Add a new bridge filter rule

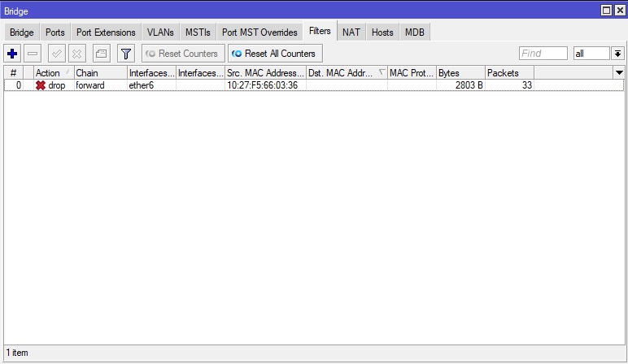[12, 54]
